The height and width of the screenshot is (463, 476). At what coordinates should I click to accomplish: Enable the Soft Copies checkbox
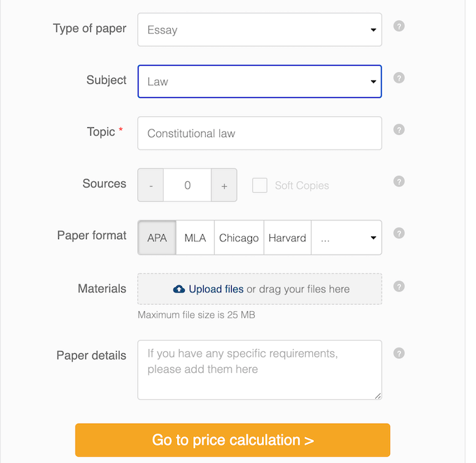[x=260, y=185]
